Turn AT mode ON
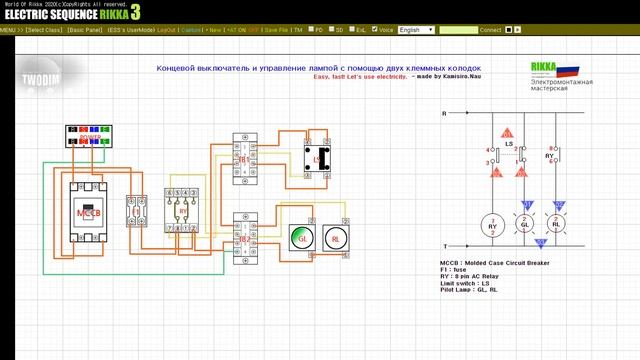640x360 pixels. (237, 30)
